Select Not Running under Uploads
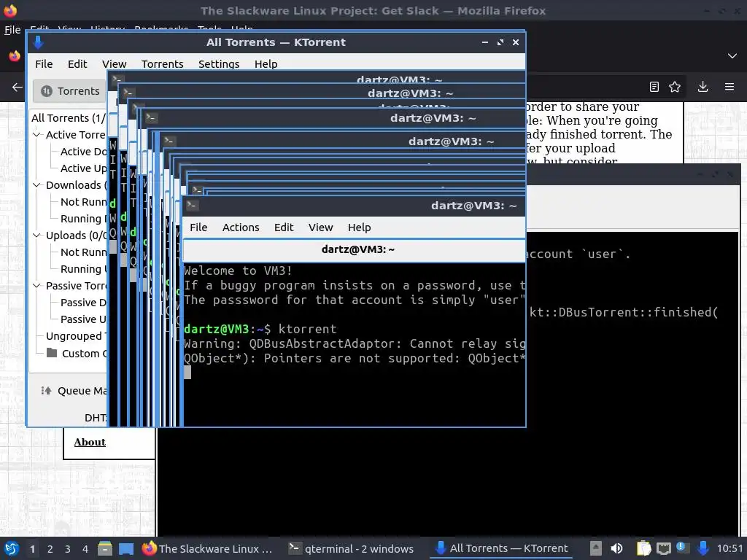 click(x=83, y=252)
